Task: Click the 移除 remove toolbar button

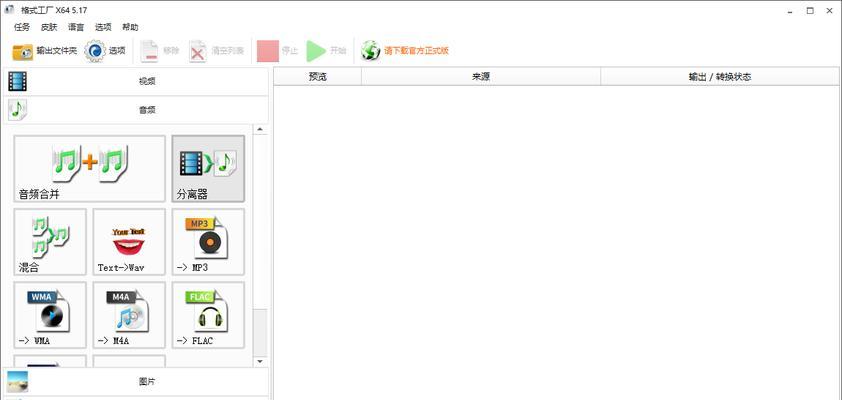Action: 159,51
